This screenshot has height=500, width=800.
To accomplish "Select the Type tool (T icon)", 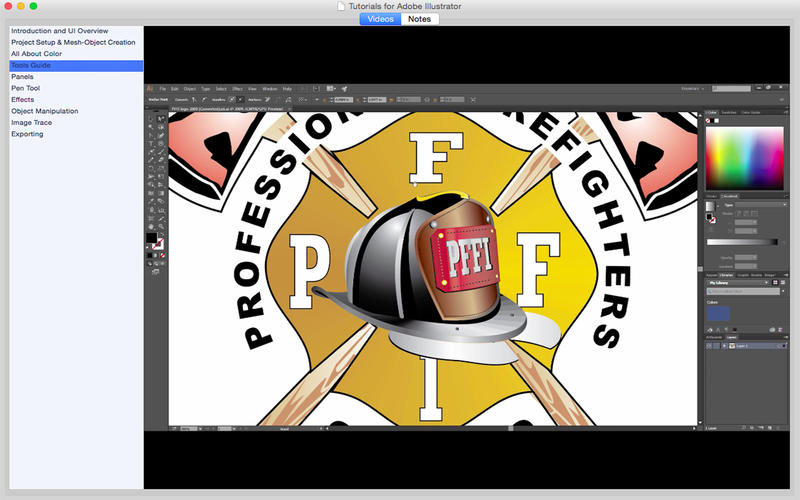I will point(151,143).
